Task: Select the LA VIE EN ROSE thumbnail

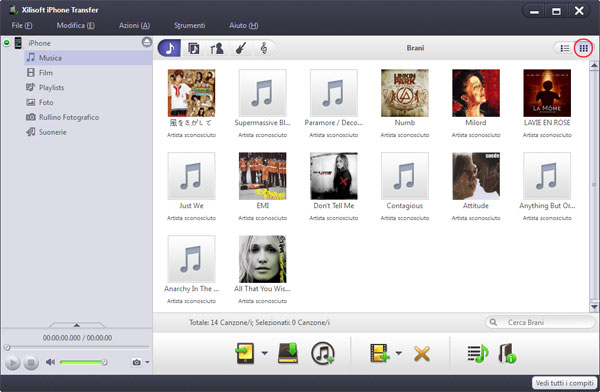Action: (x=547, y=93)
